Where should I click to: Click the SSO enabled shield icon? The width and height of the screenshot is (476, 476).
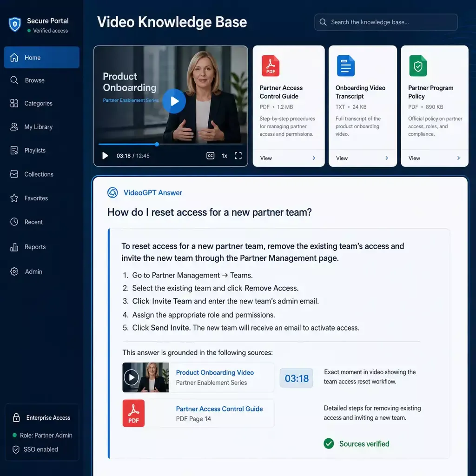point(16,450)
